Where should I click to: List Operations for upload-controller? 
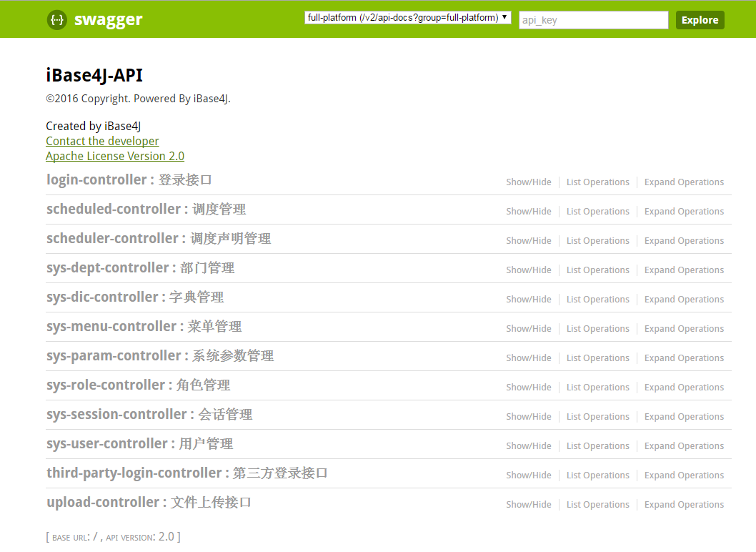pos(598,505)
